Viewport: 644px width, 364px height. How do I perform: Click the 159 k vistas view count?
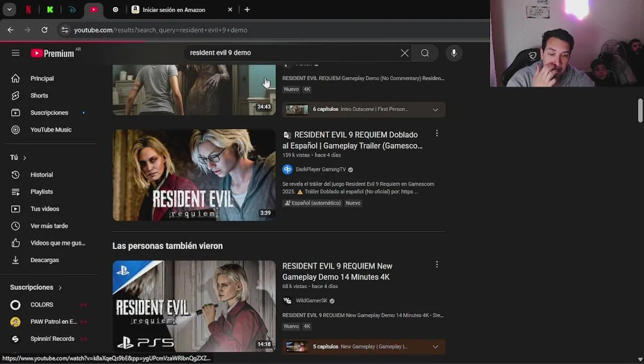tap(295, 155)
